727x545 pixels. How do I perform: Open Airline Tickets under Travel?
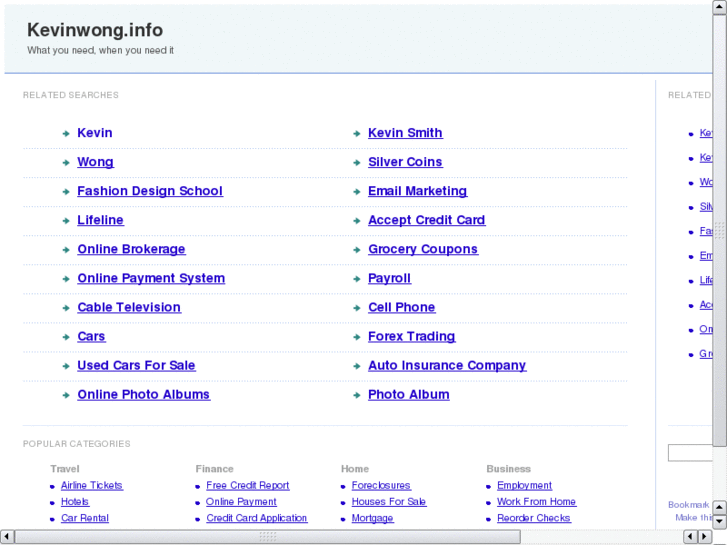point(92,486)
